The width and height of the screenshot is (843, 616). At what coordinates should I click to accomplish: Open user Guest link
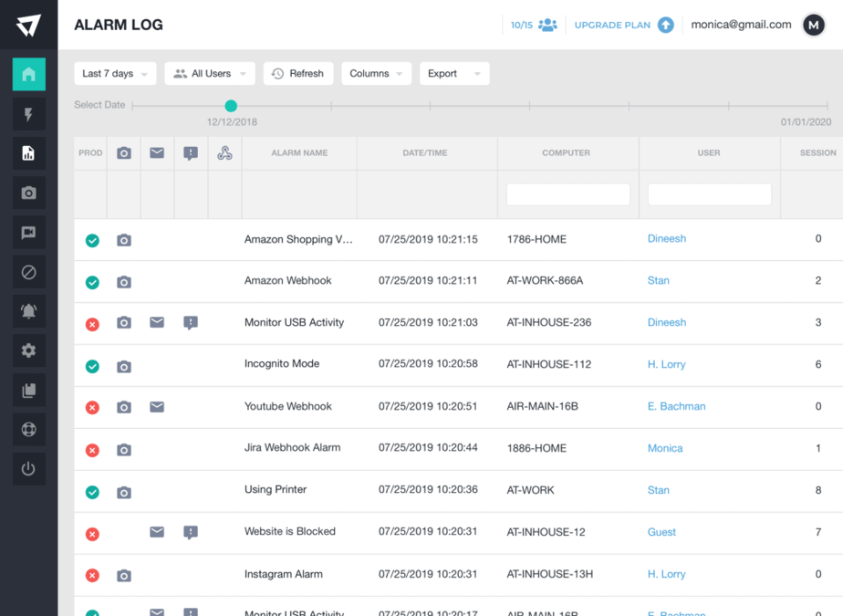(x=661, y=532)
